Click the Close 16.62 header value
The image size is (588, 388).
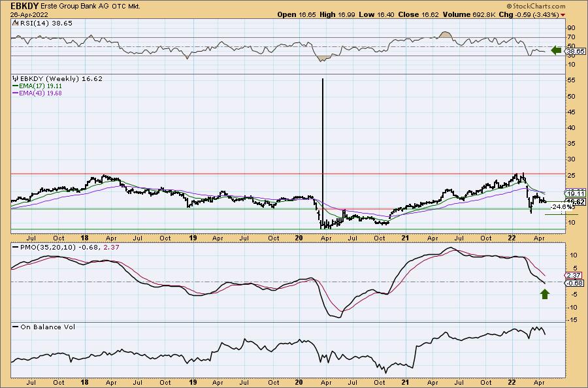coord(419,14)
